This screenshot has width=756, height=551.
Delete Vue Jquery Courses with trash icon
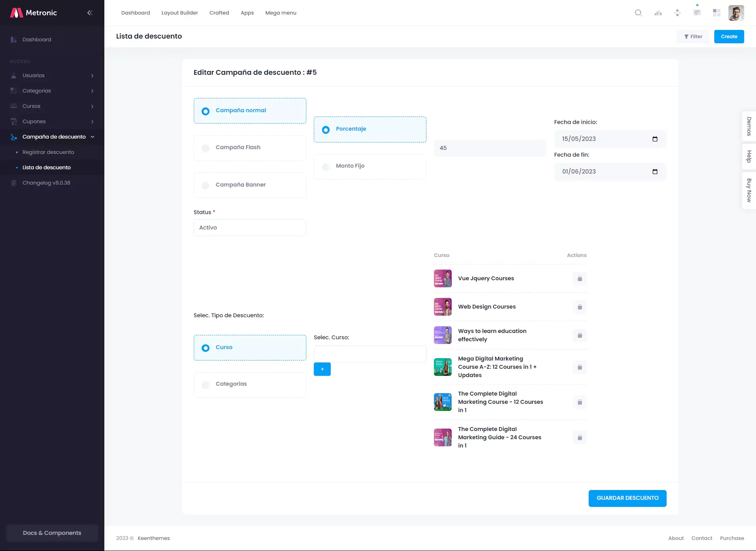pos(580,279)
